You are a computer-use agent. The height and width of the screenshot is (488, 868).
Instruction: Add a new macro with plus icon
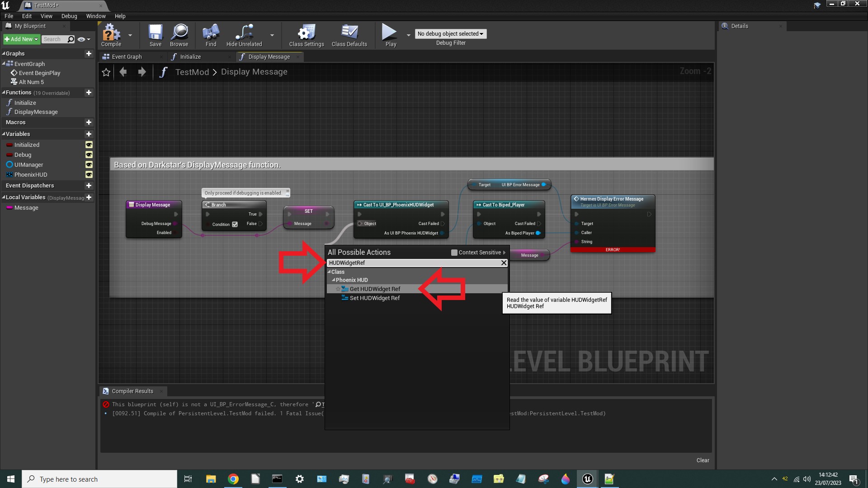(x=89, y=122)
